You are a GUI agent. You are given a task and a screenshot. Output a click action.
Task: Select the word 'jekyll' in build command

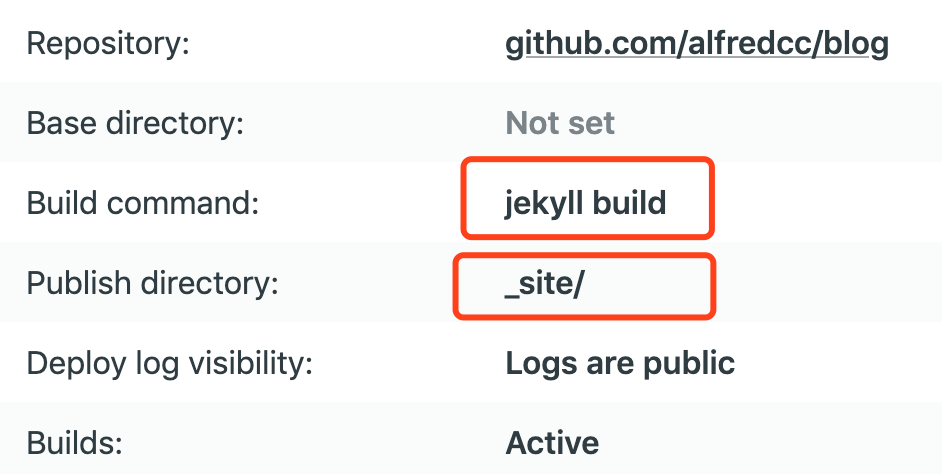coord(544,204)
